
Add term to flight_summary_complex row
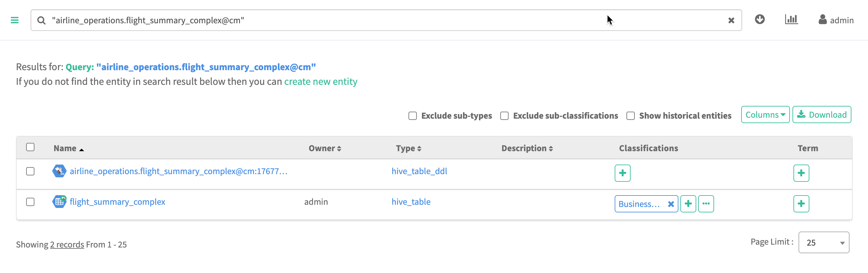click(x=801, y=204)
